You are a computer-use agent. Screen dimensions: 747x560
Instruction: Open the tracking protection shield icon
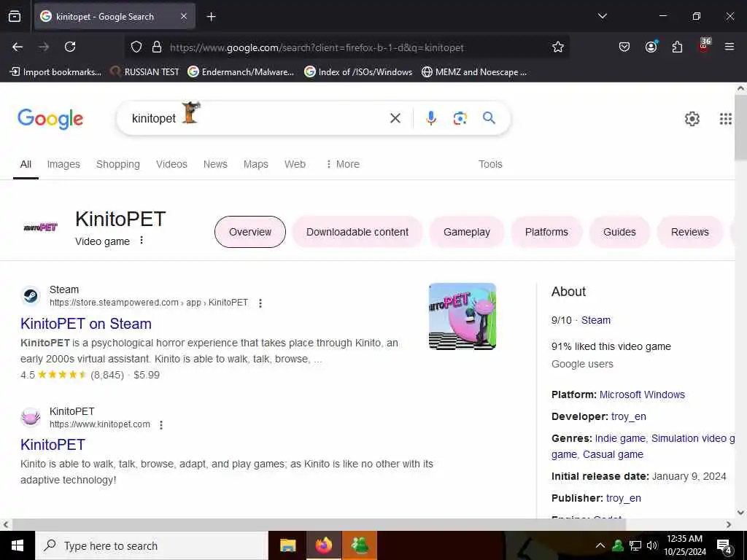click(x=136, y=47)
